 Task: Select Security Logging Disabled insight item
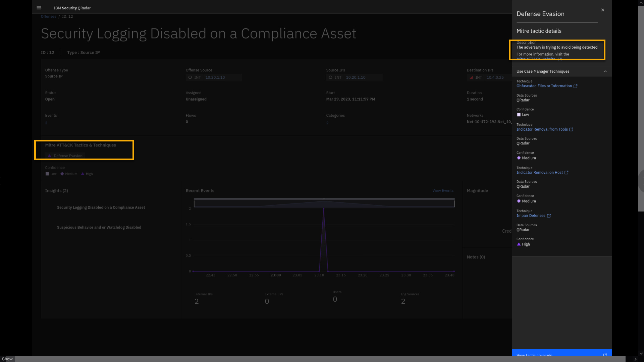pos(101,207)
